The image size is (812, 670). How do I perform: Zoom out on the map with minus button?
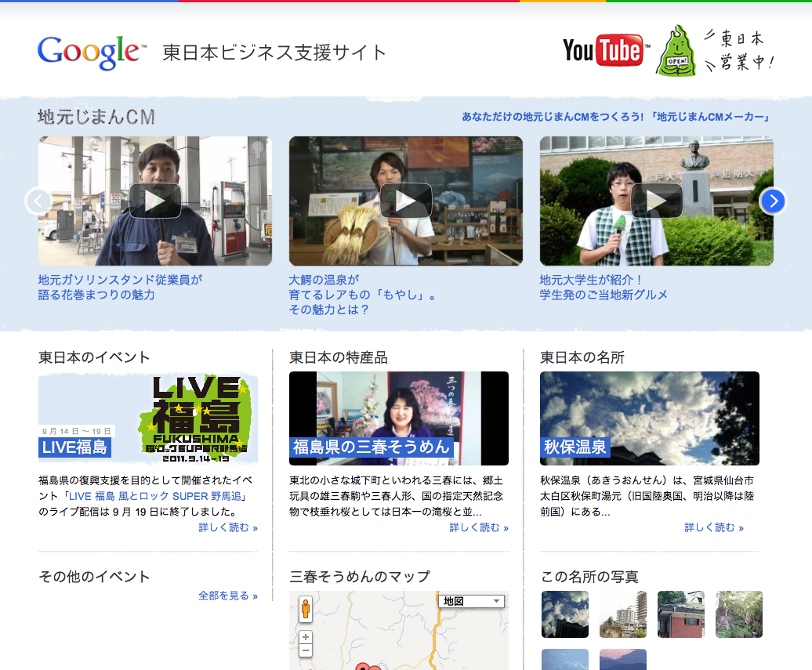[306, 650]
